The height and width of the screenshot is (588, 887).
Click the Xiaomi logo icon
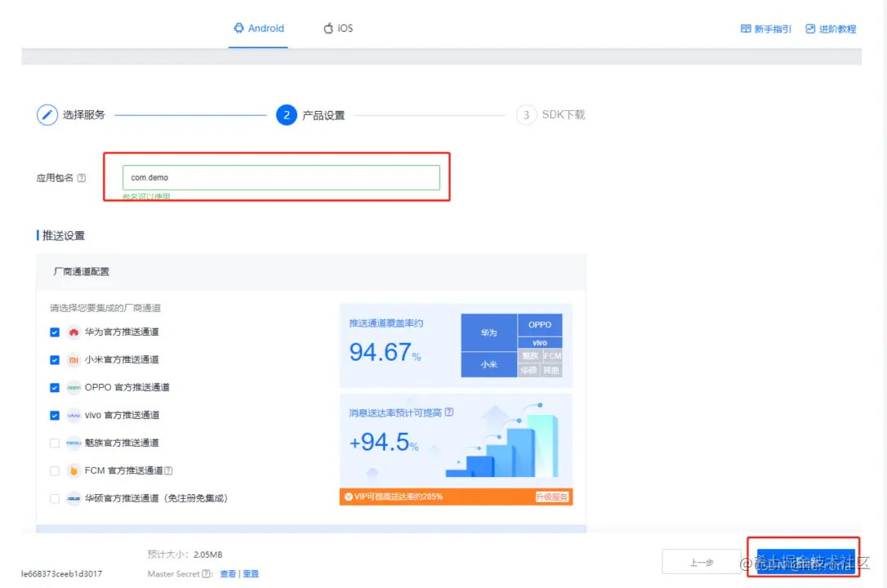(74, 360)
